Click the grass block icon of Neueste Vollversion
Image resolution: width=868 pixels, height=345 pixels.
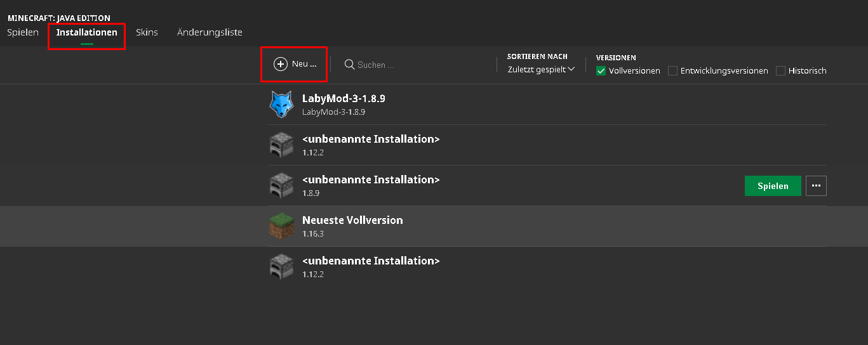point(281,226)
